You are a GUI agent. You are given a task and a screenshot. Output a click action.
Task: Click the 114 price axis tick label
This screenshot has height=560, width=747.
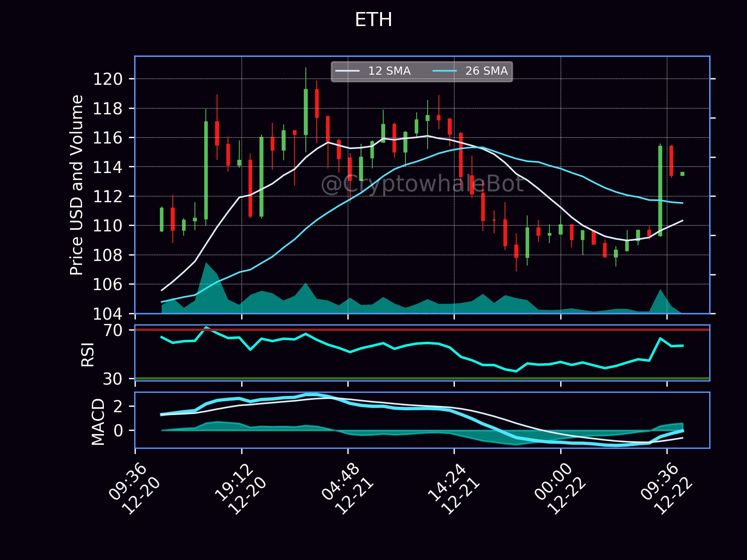107,168
